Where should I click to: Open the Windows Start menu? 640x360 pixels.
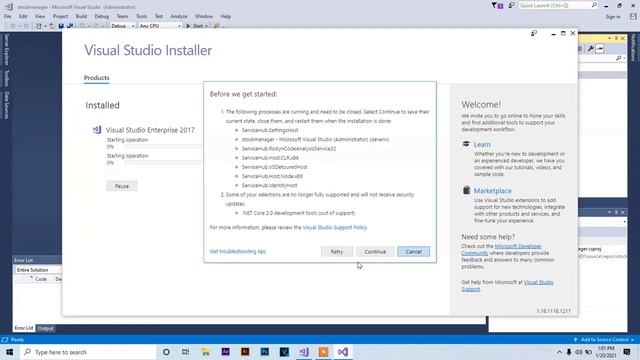click(9, 352)
